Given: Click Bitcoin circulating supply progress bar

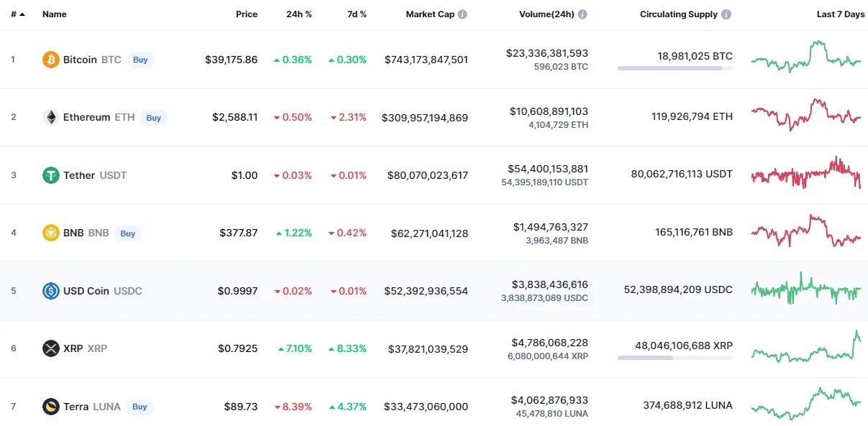Looking at the screenshot, I should click(675, 68).
